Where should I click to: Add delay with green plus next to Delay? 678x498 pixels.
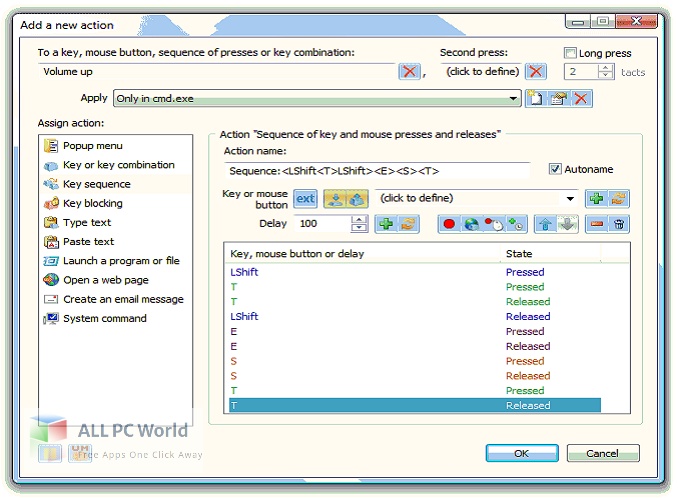[386, 224]
